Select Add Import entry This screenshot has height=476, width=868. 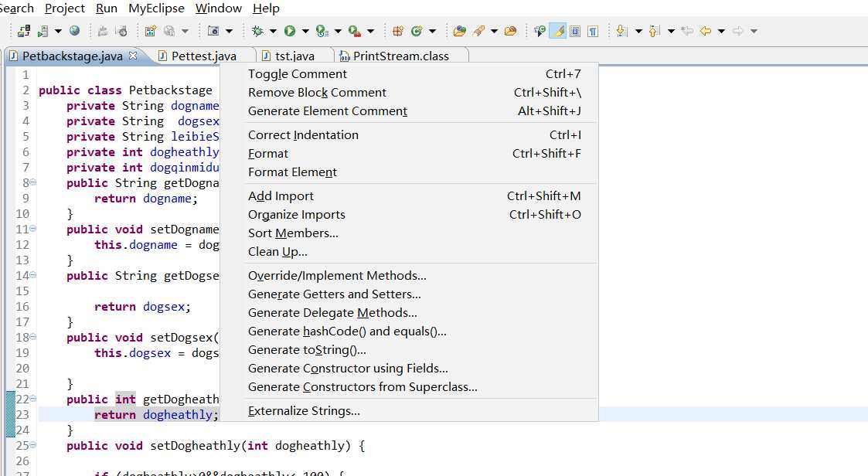pos(409,196)
